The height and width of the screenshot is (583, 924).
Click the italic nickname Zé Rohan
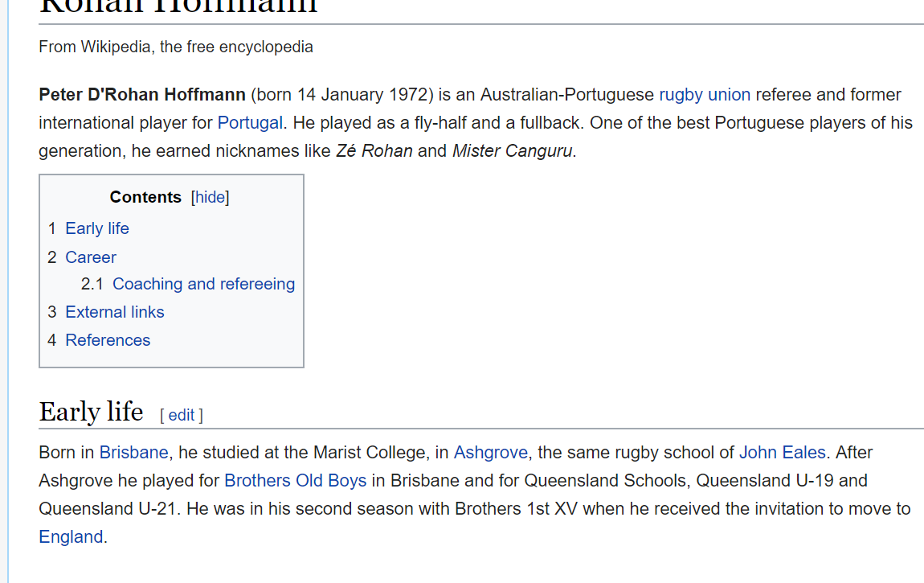(374, 151)
